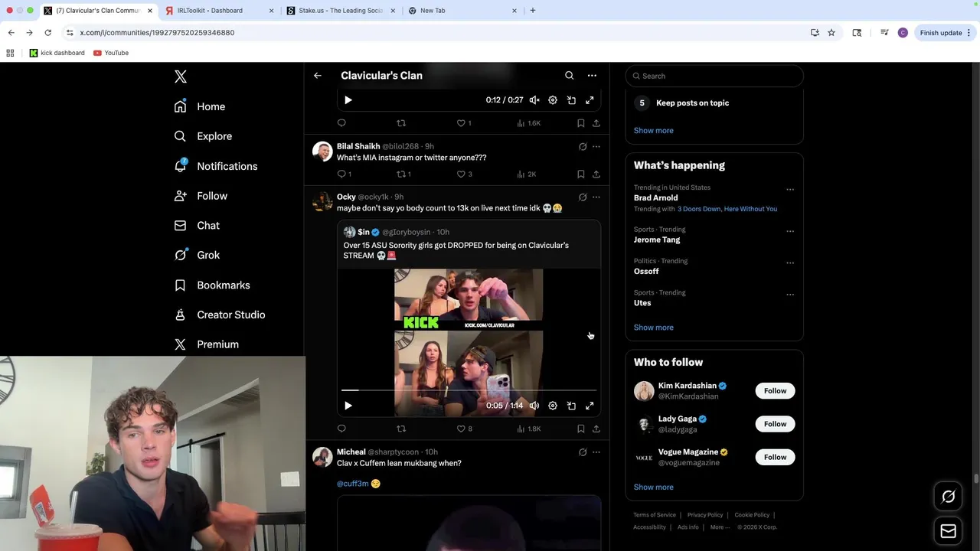
Task: Toggle picture-in-picture on the top video
Action: (571, 100)
